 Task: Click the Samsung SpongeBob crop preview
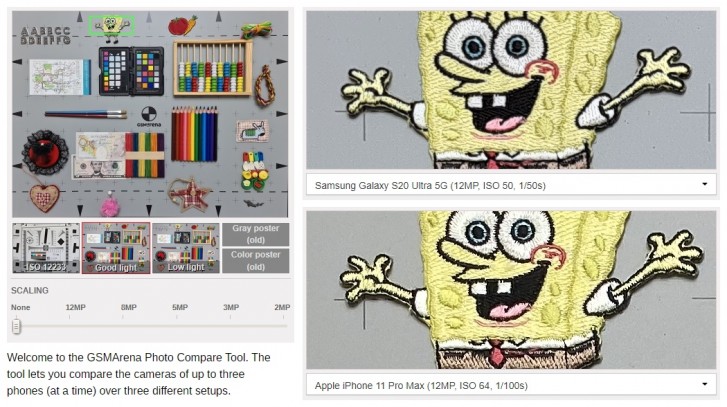point(511,90)
